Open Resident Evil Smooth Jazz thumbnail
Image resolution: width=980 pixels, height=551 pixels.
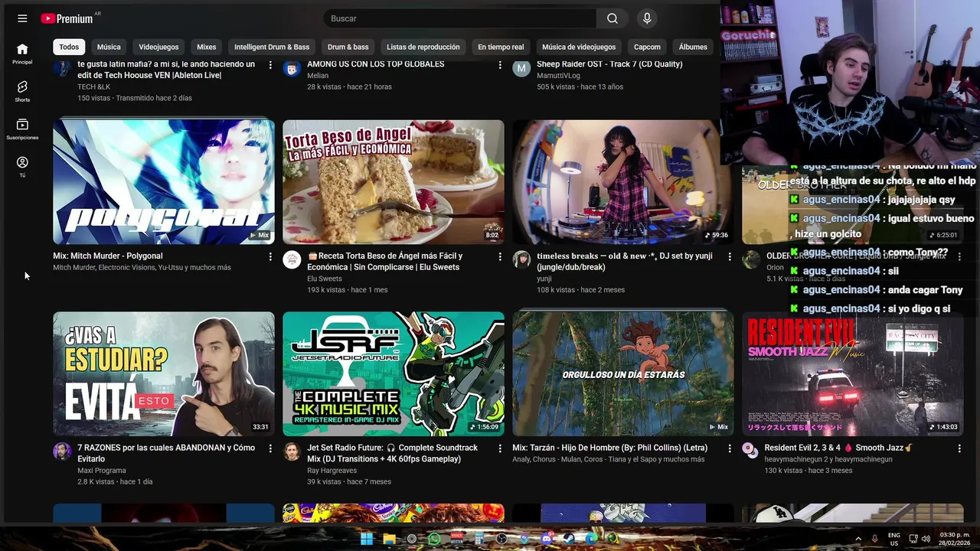click(853, 373)
